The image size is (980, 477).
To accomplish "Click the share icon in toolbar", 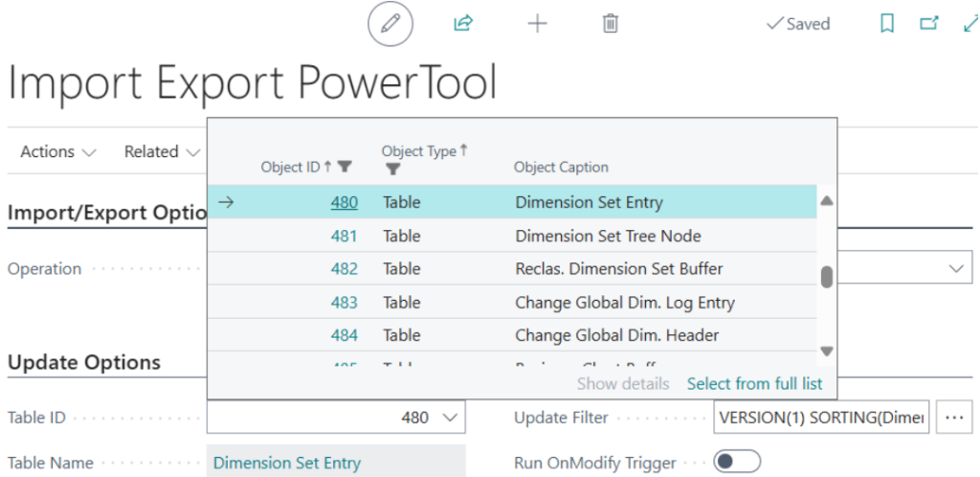I will coord(463,24).
